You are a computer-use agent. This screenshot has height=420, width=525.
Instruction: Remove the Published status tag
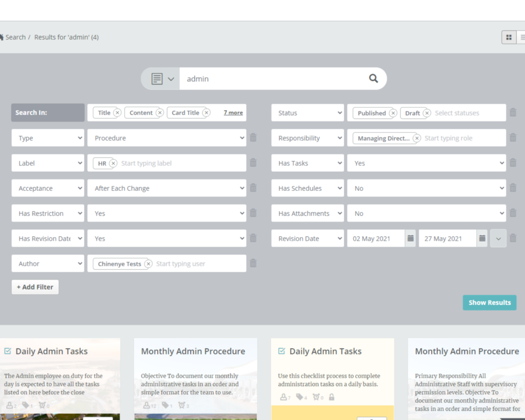[x=393, y=113]
